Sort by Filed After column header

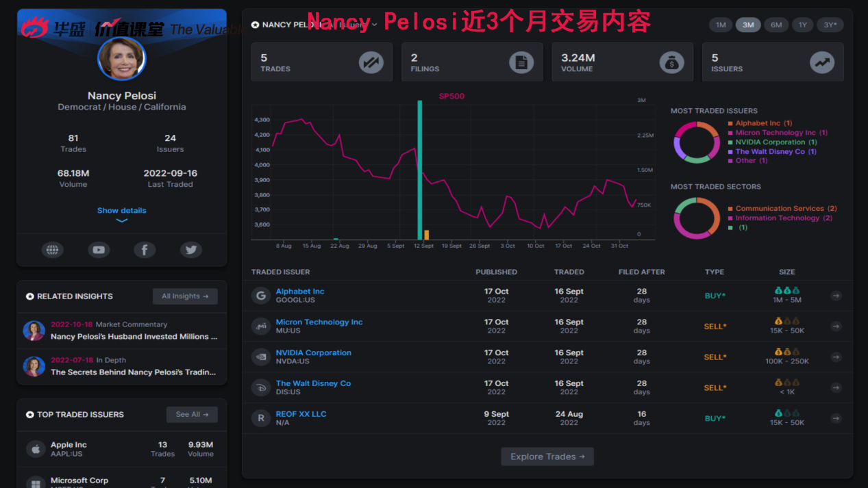tap(642, 272)
